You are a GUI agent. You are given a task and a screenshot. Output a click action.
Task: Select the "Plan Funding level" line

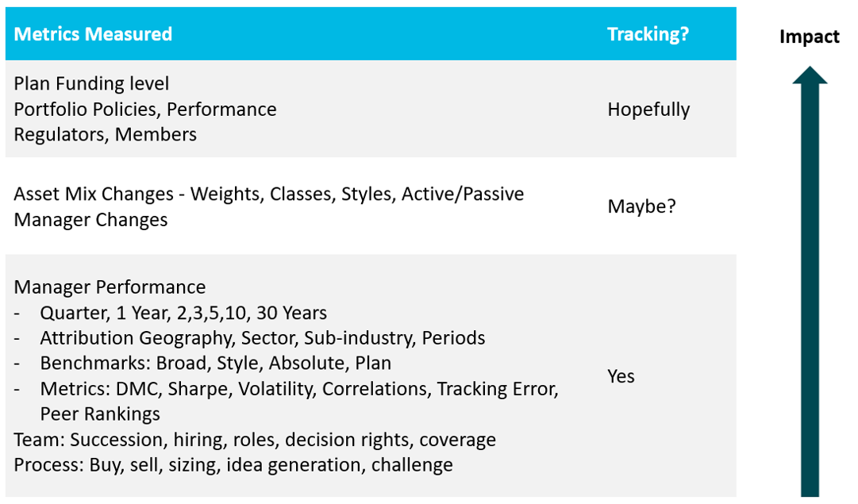pos(91,83)
